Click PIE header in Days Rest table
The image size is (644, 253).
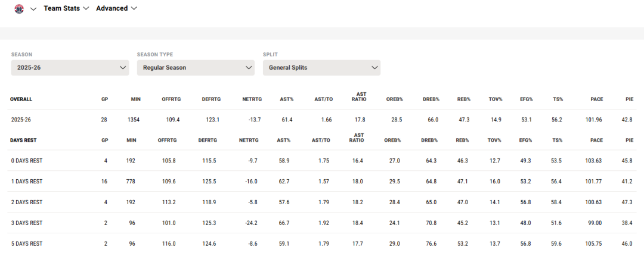(x=629, y=140)
